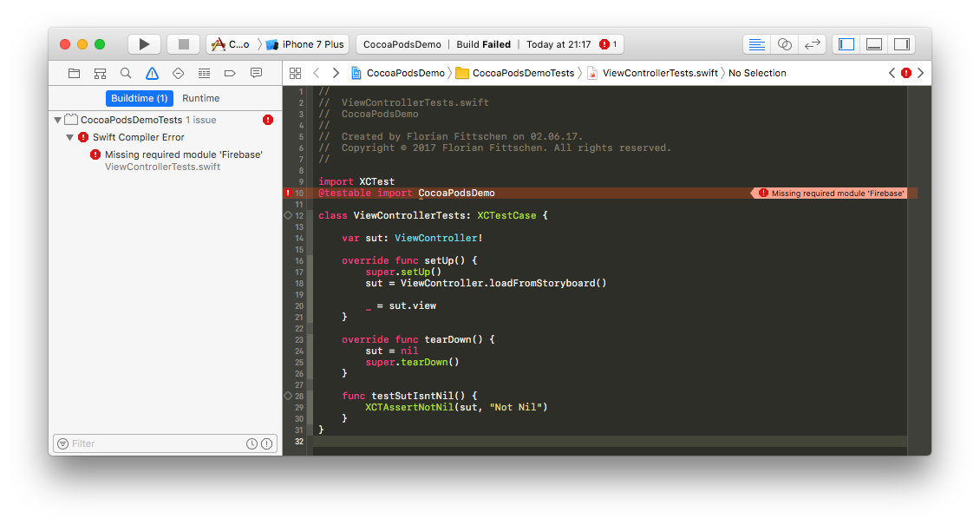
Task: Choose the iPhone 7 Plus destination
Action: [x=305, y=44]
